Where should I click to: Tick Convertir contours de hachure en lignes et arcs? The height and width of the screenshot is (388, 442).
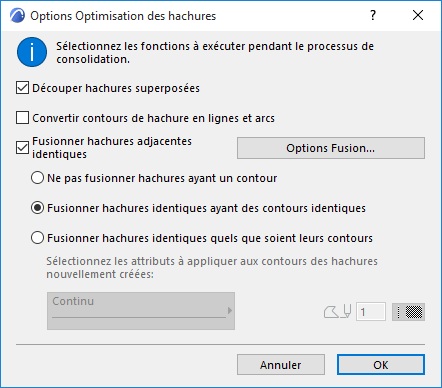22,118
